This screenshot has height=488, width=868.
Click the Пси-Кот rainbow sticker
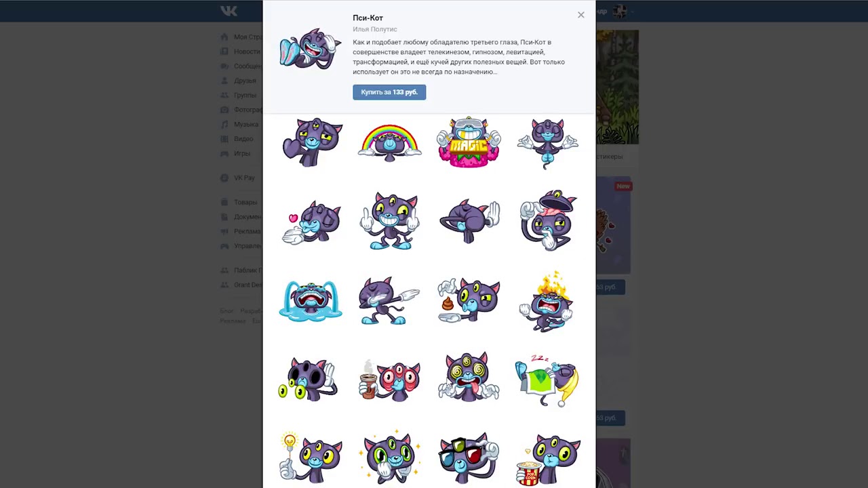[389, 142]
